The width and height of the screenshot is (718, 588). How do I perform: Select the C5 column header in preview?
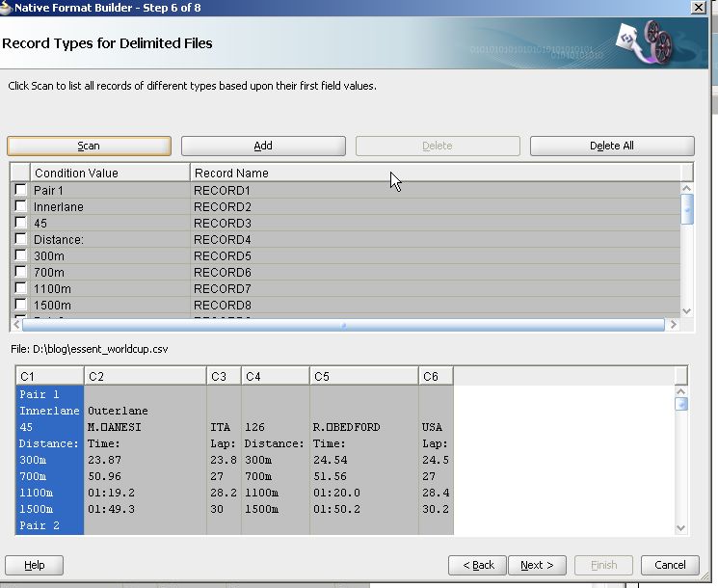(363, 376)
